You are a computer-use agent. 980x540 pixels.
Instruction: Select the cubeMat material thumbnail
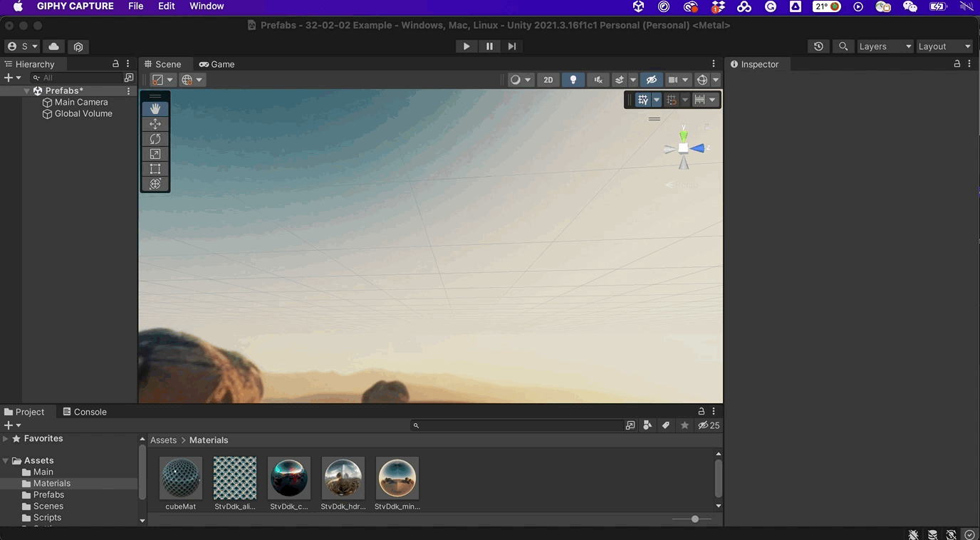[181, 478]
